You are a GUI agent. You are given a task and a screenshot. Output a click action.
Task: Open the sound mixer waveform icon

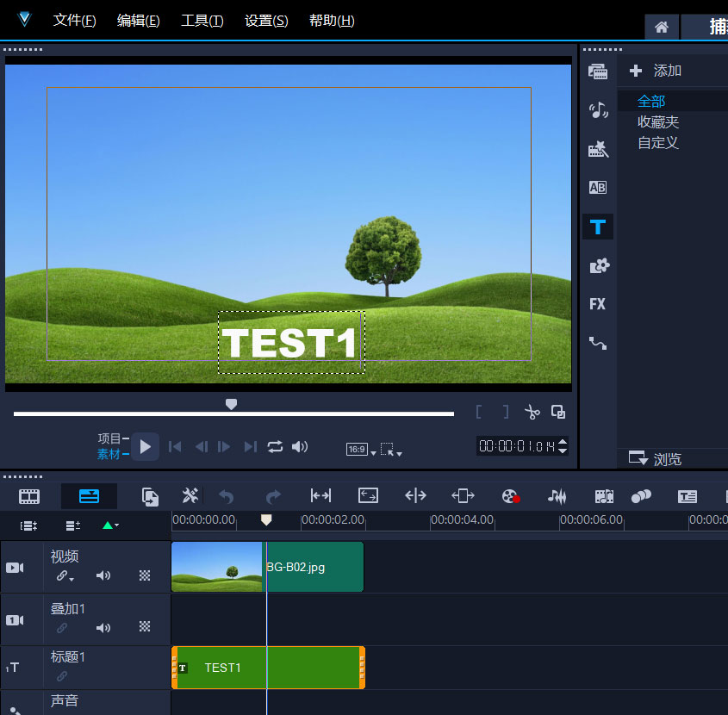558,496
